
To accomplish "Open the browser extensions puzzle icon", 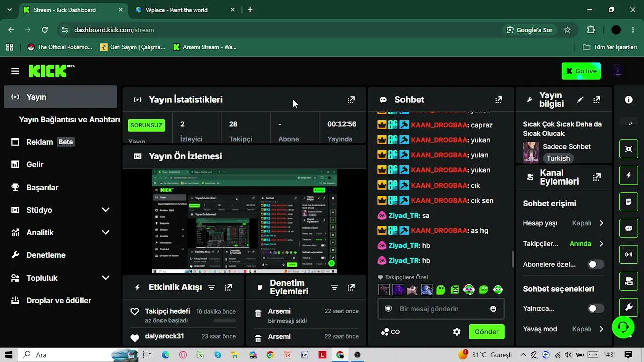I will (591, 30).
